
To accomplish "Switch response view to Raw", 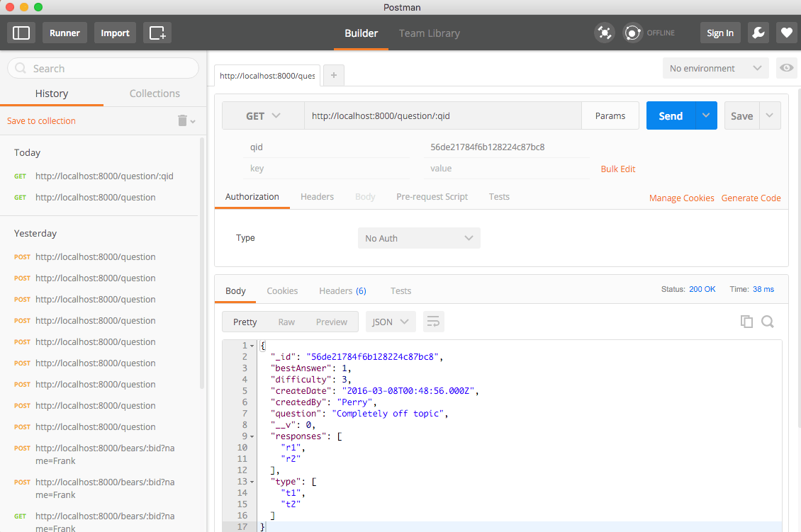I will click(x=286, y=322).
